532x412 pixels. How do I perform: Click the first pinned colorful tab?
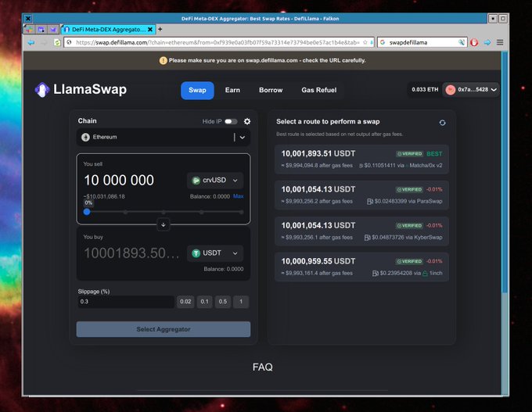[x=29, y=30]
